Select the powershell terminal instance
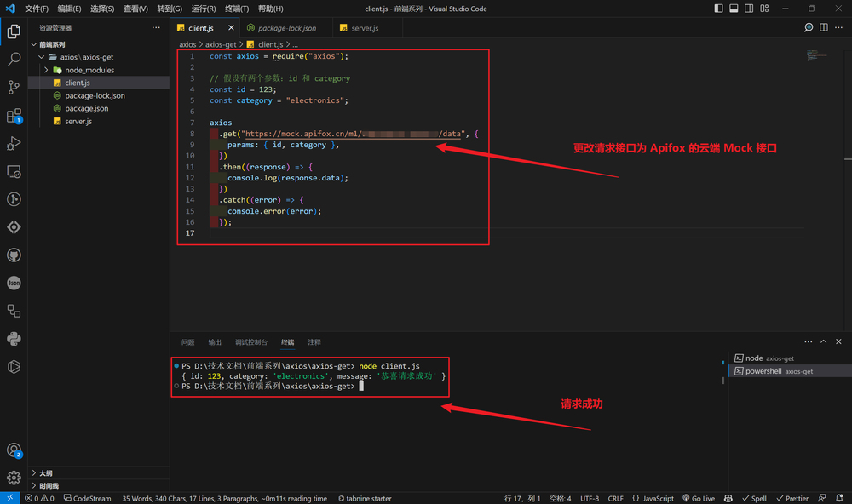The height and width of the screenshot is (504, 852). coord(790,371)
